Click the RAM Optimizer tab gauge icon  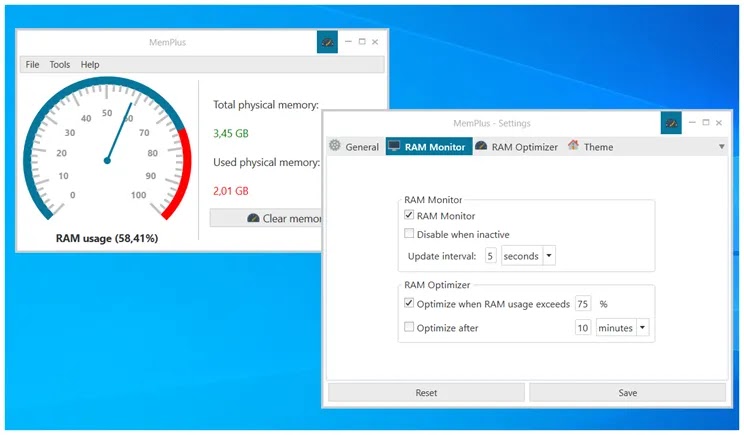coord(481,146)
